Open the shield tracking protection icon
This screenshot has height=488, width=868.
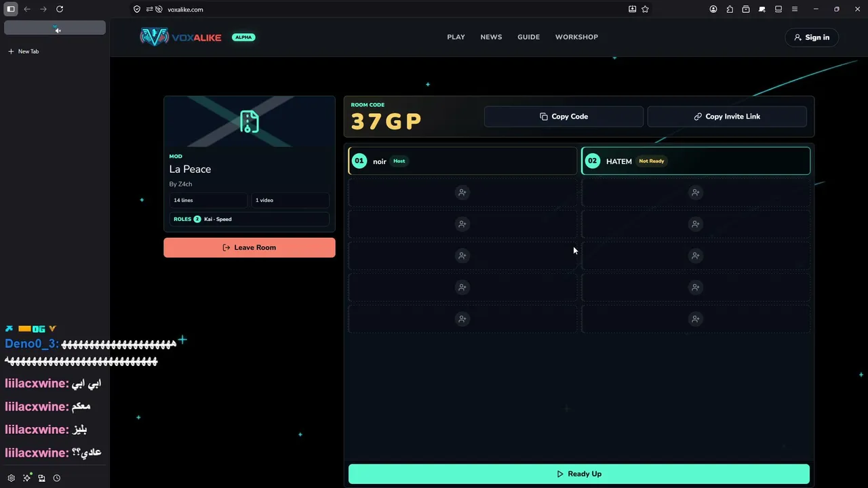point(137,9)
